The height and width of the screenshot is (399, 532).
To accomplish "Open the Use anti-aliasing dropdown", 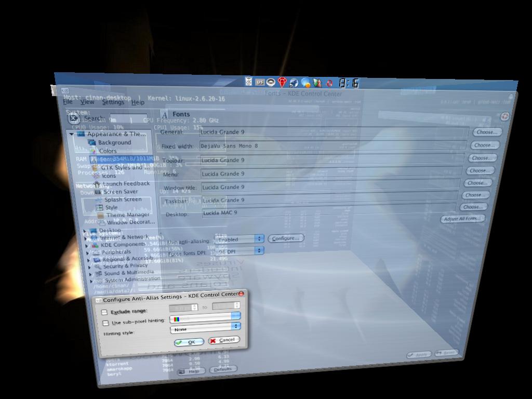I will (x=239, y=239).
